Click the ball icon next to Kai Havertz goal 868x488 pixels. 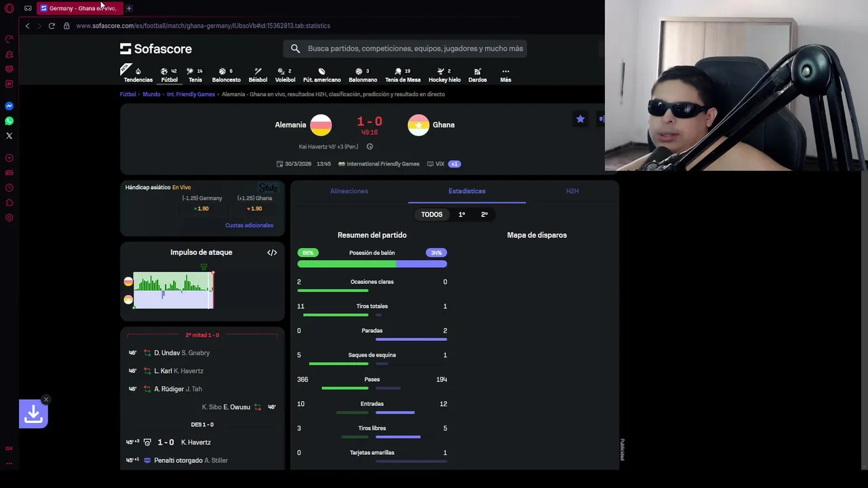coord(370,146)
